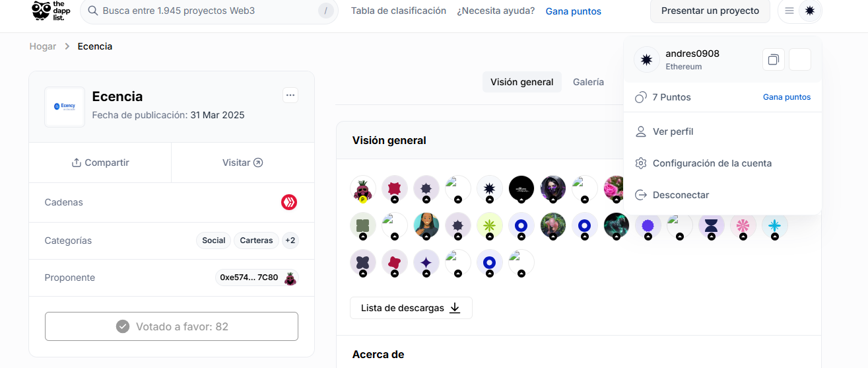Copy the andres0908 wallet address

click(773, 59)
